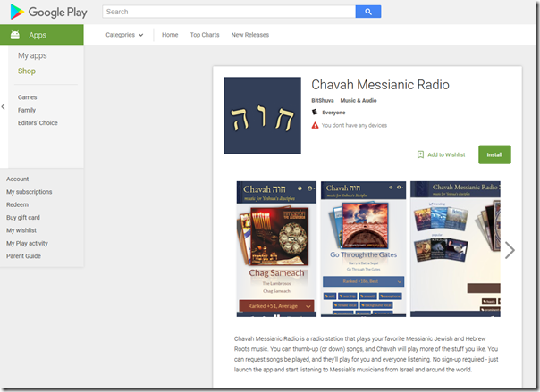Click the wishlist bookmark icon
Screen dimensions: 540x392
420,154
